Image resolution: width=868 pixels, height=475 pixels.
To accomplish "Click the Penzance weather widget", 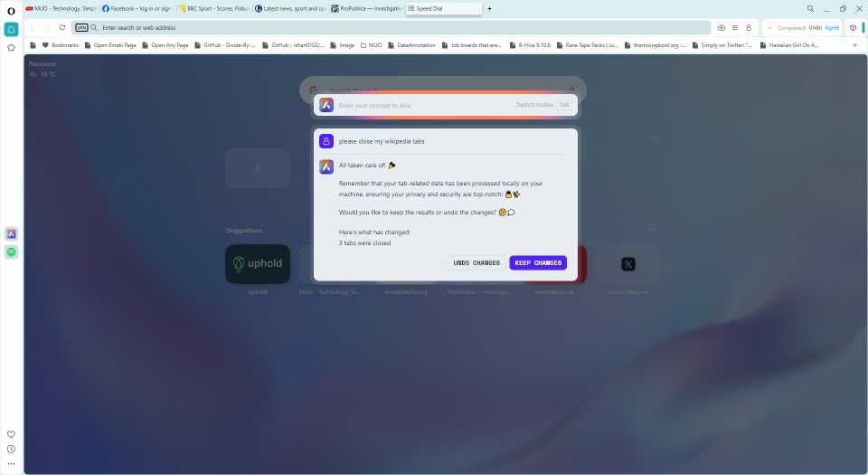I will pyautogui.click(x=42, y=69).
